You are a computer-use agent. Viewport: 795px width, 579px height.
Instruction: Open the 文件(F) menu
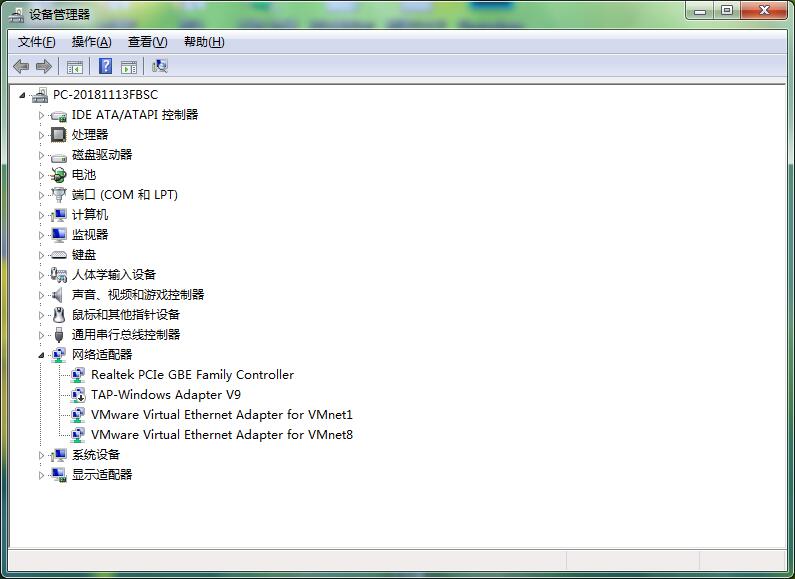point(37,42)
